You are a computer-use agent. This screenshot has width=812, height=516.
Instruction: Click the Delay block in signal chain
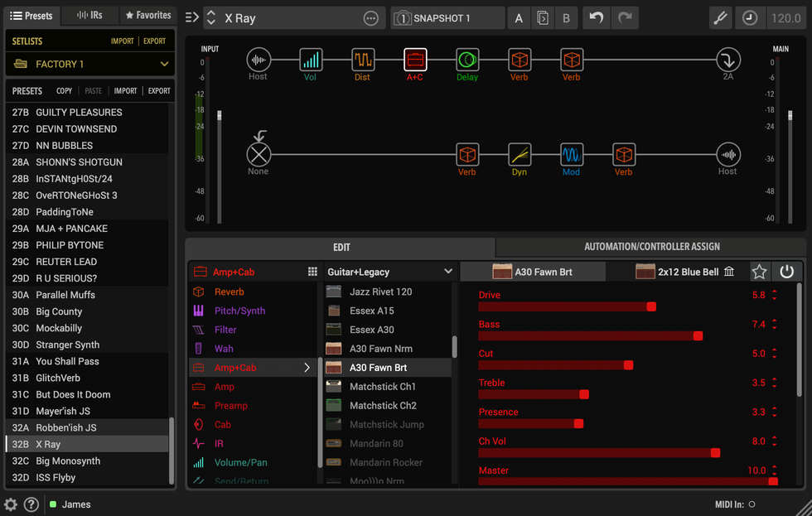click(467, 60)
